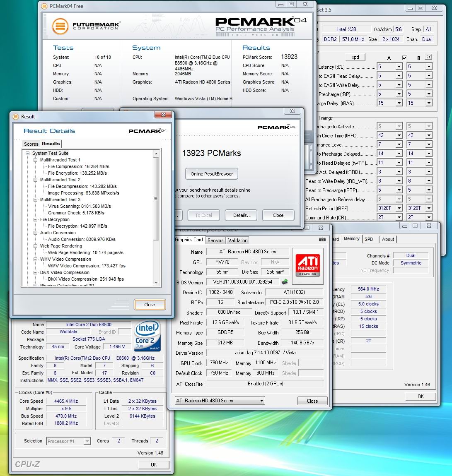Image resolution: width=452 pixels, height=476 pixels.
Task: Collapse the DivX Video Compression node
Action: (x=36, y=273)
